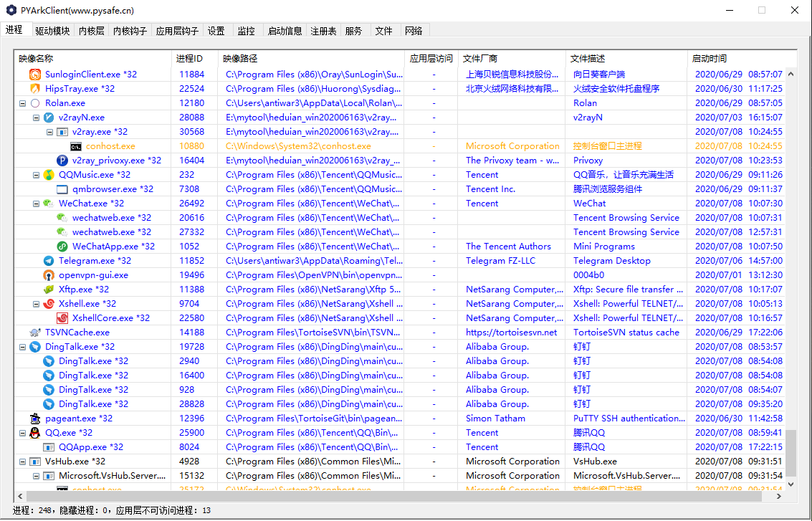Click the horizontal scrollbar right arrow
Image resolution: width=812 pixels, height=521 pixels.
click(779, 496)
